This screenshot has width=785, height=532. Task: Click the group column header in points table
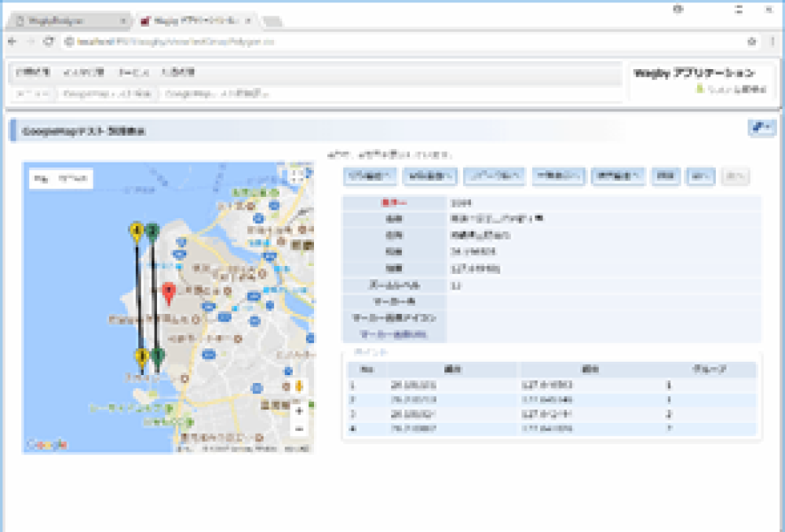pos(708,370)
